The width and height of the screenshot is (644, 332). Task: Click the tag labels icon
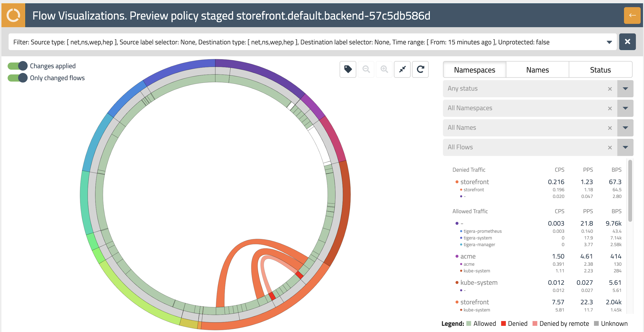click(x=348, y=69)
